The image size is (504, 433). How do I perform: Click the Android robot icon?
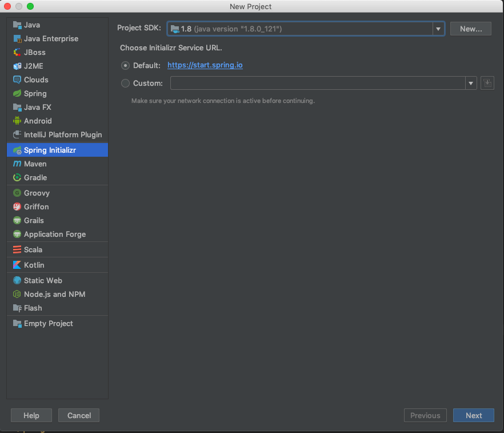[x=17, y=121]
